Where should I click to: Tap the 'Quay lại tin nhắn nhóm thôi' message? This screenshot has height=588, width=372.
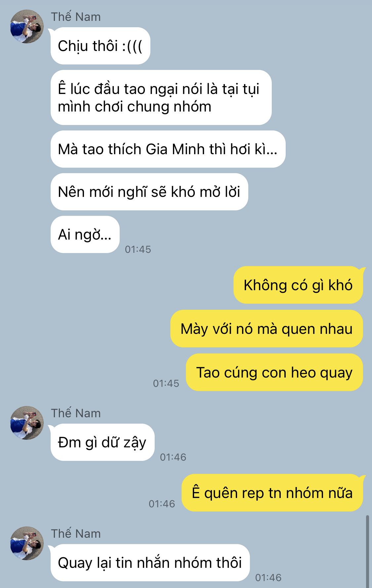pos(150,563)
